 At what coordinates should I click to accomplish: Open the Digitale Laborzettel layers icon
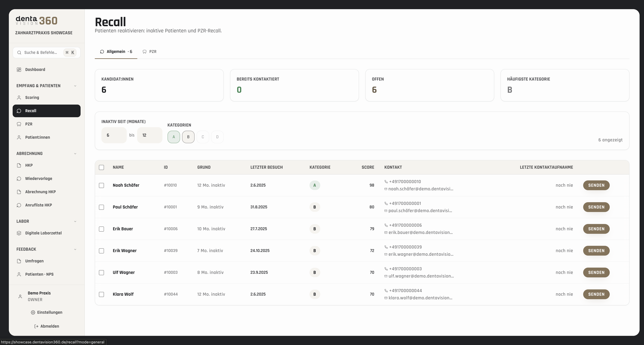click(19, 233)
